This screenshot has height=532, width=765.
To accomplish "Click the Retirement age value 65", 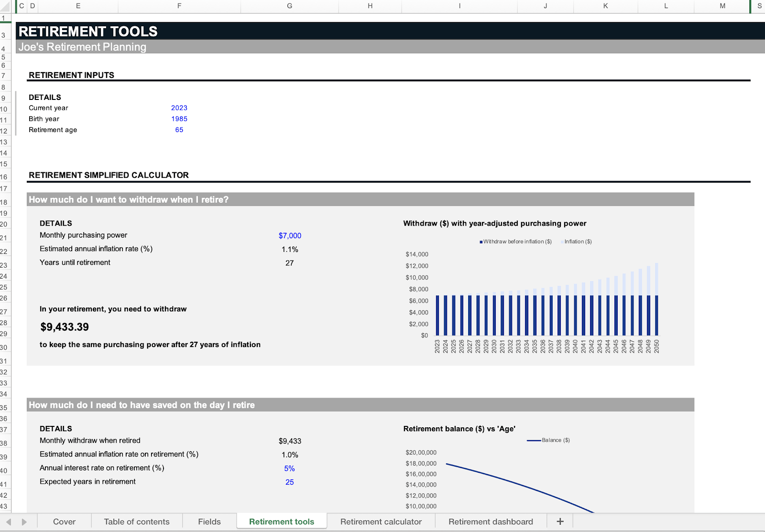I will [x=179, y=130].
